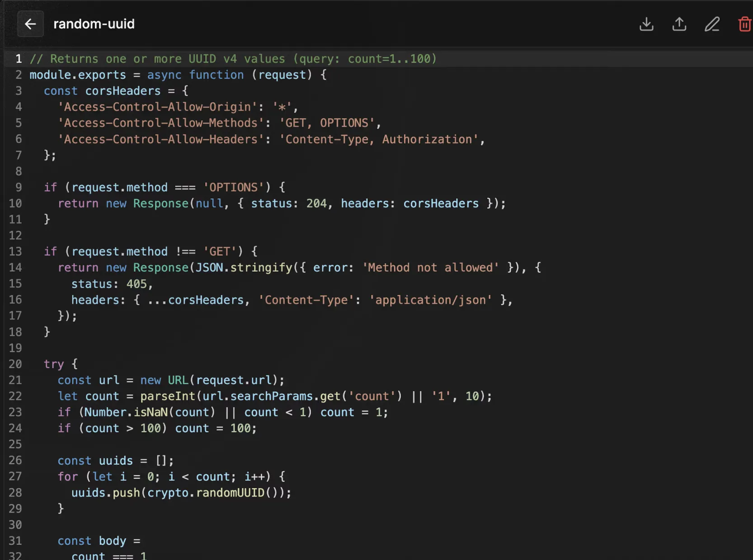Viewport: 753px width, 560px height.
Task: Click the download icon in the toolbar
Action: tap(646, 24)
